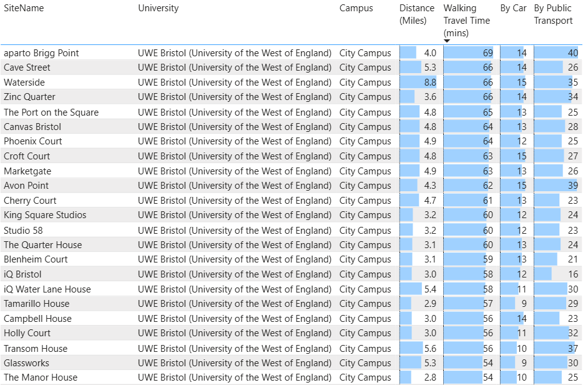The width and height of the screenshot is (588, 385).
Task: Click the 69 walking time for aparto Brigg Point
Action: pos(488,53)
